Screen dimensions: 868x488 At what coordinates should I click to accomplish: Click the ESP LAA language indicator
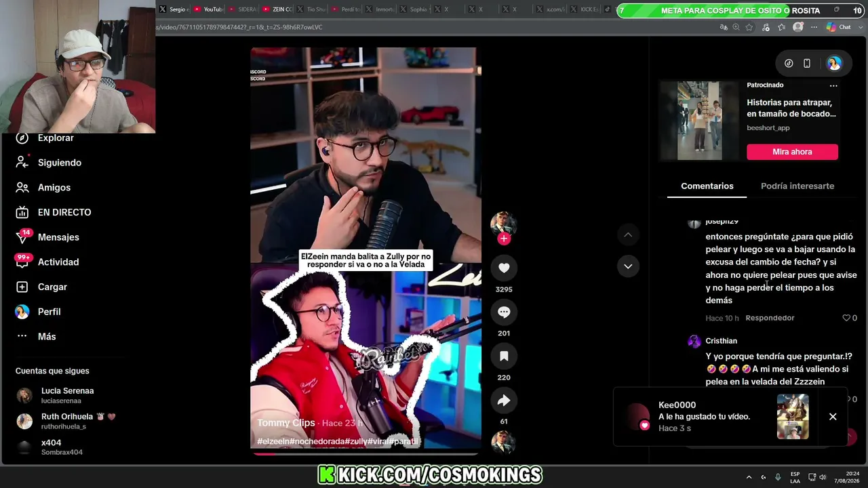coord(795,477)
